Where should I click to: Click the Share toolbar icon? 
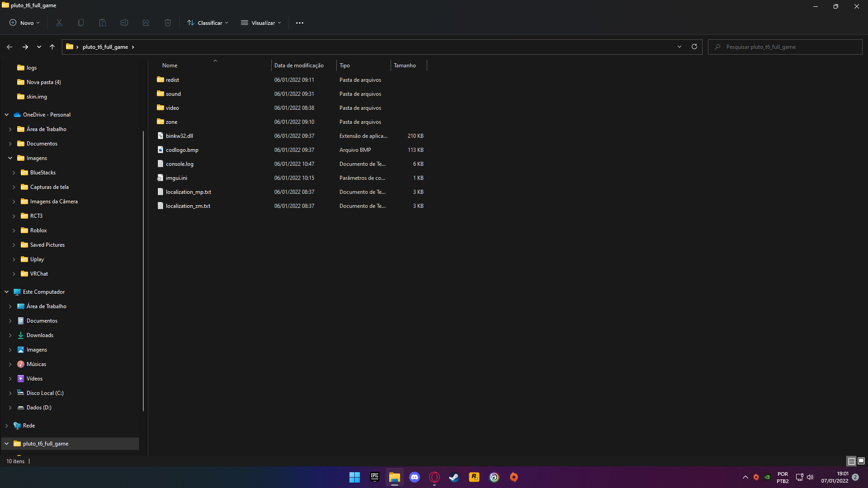pyautogui.click(x=146, y=23)
